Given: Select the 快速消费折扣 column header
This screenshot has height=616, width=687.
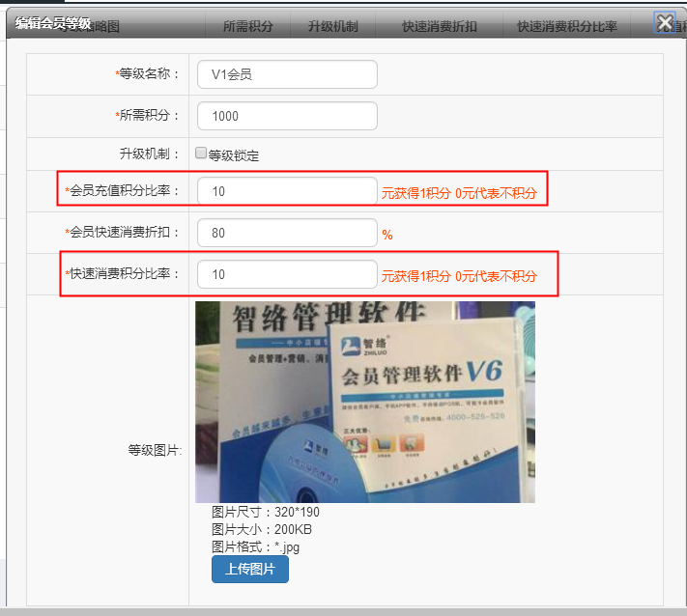Looking at the screenshot, I should coord(440,26).
